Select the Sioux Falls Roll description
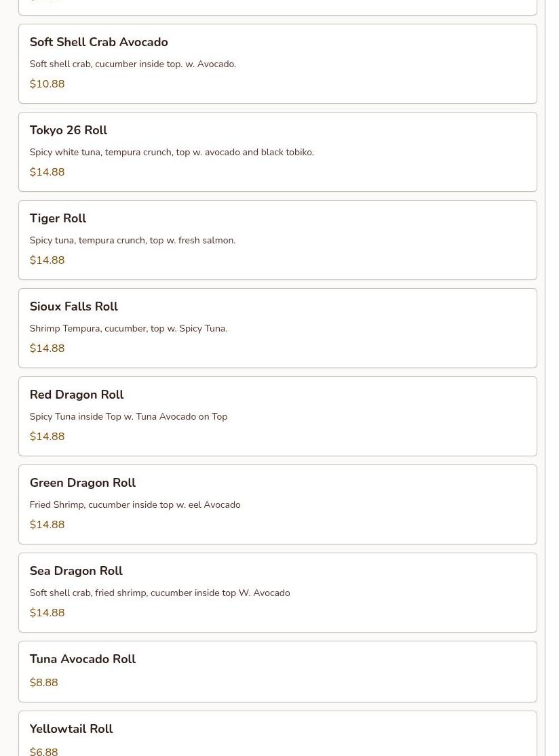 (128, 328)
